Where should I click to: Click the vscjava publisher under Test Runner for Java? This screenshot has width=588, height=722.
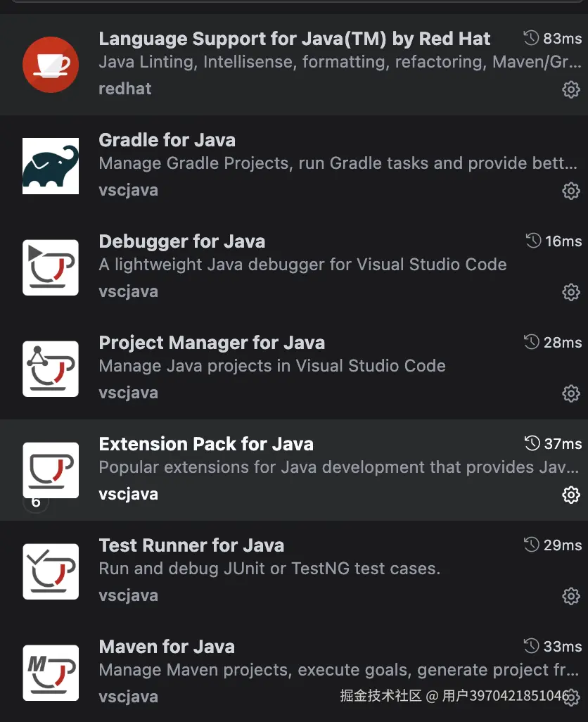pyautogui.click(x=129, y=595)
